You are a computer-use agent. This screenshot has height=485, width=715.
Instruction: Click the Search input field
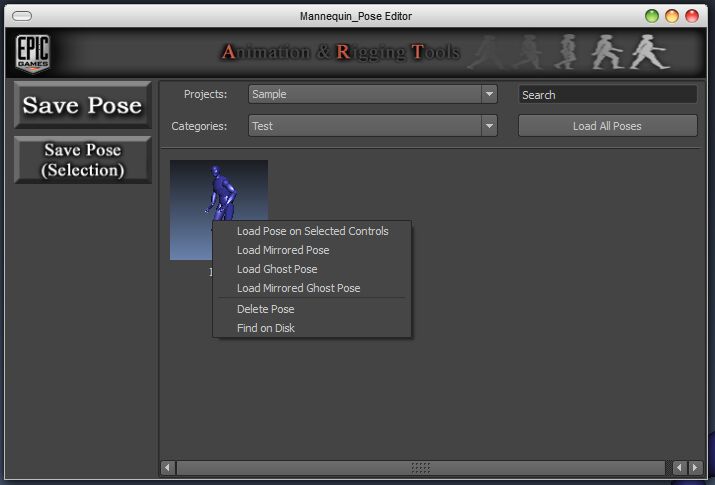(x=607, y=95)
